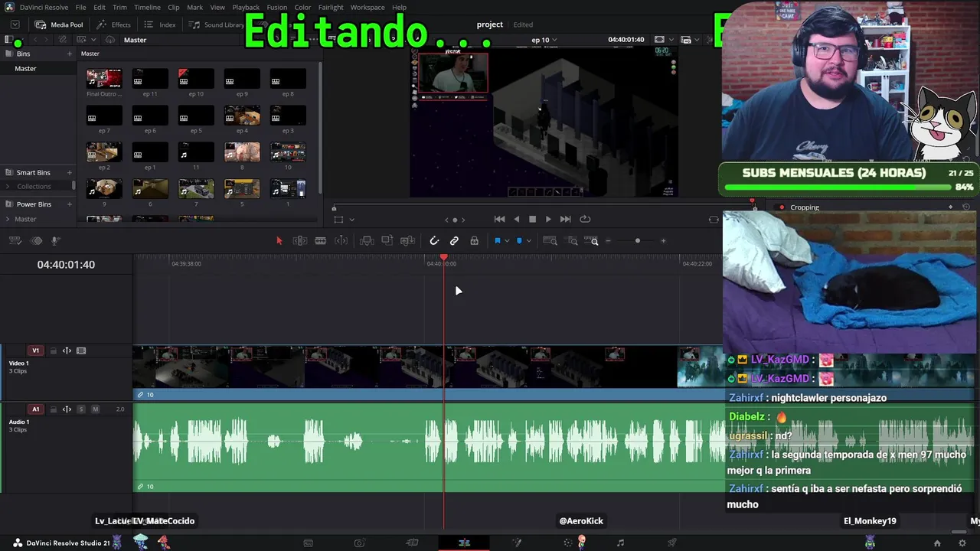Expand the Collections smart bin
The image size is (980, 551).
tap(8, 186)
